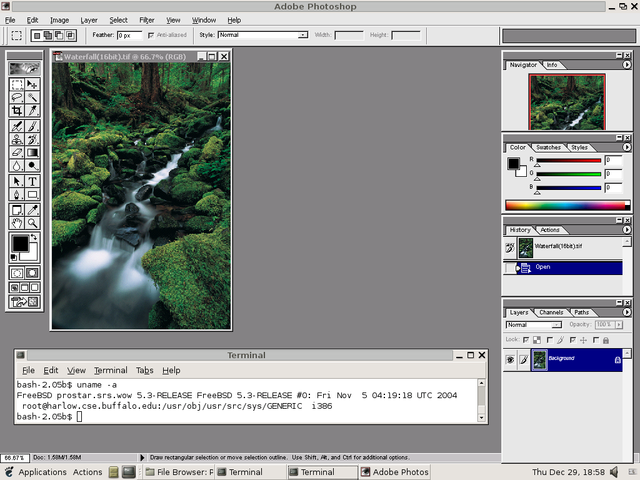Select the Eraser tool
Viewport: 640px width, 480px height.
coord(17,153)
